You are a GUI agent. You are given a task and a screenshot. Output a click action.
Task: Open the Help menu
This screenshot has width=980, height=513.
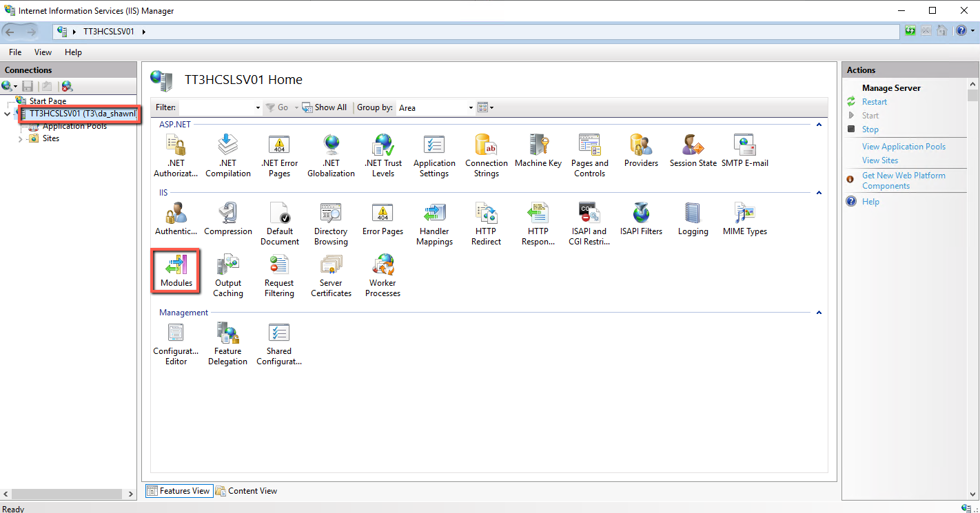pyautogui.click(x=73, y=52)
